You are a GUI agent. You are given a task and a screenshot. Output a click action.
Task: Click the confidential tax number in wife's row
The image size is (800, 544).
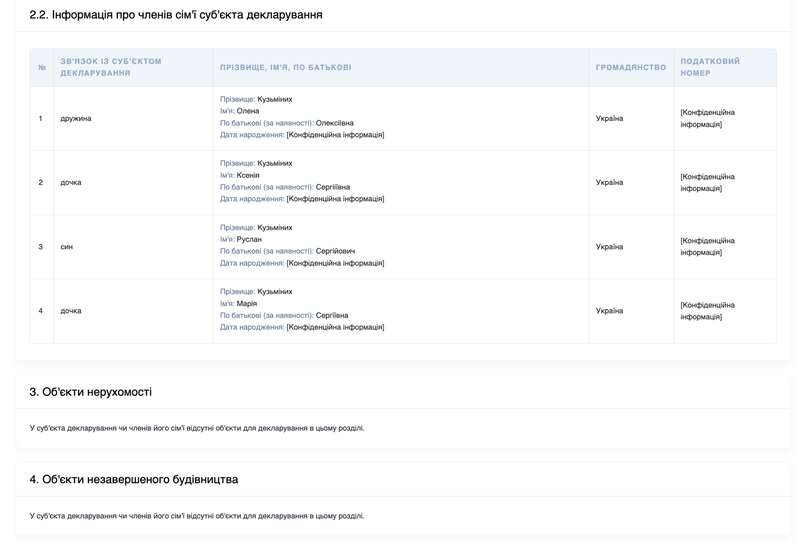coord(708,118)
